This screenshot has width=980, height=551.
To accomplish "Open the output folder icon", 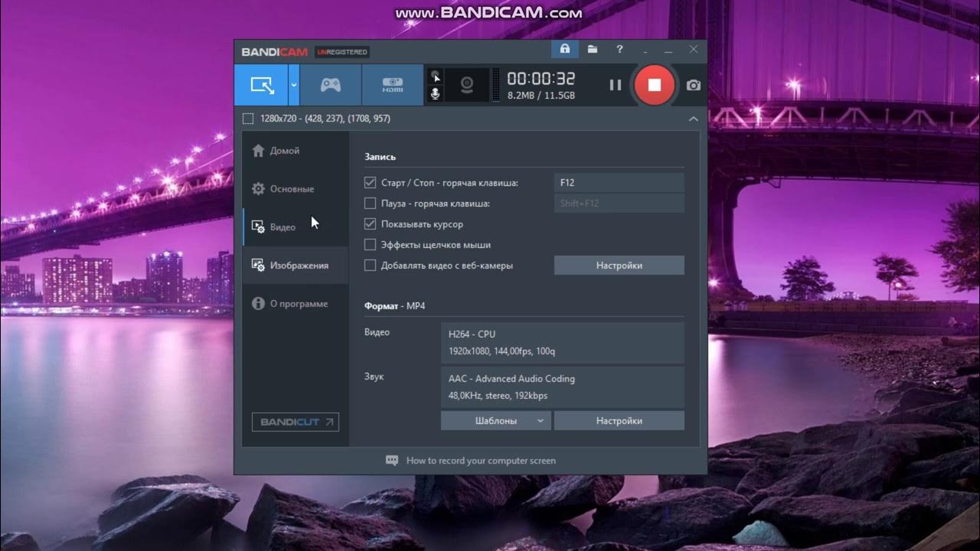I will (x=593, y=50).
